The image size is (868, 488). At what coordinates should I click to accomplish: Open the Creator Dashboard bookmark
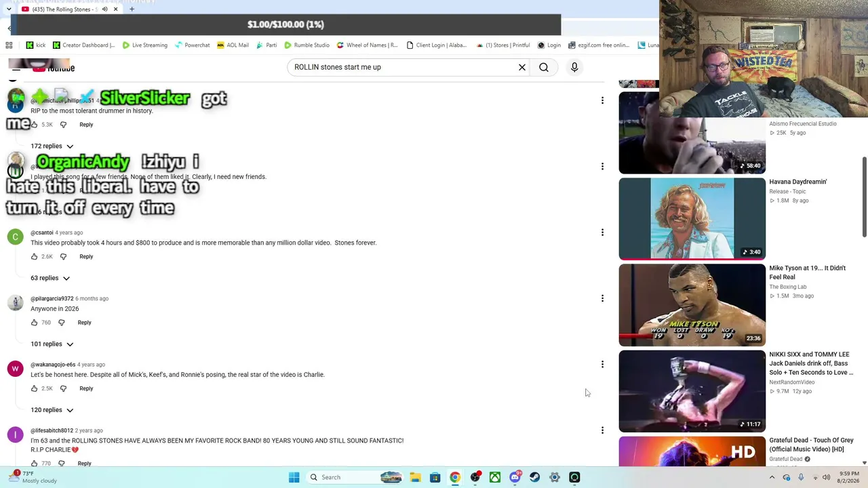tap(84, 45)
